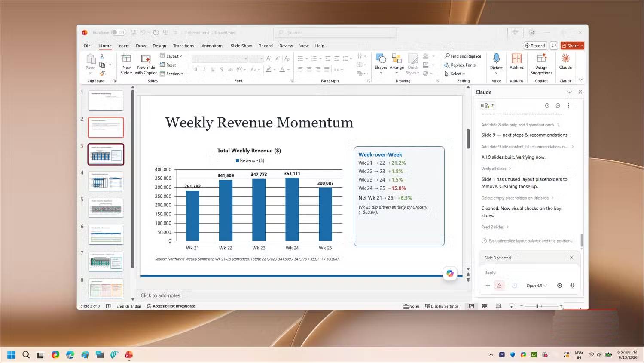
Task: Click Accessibility: Investigate in status bar
Action: 171,306
